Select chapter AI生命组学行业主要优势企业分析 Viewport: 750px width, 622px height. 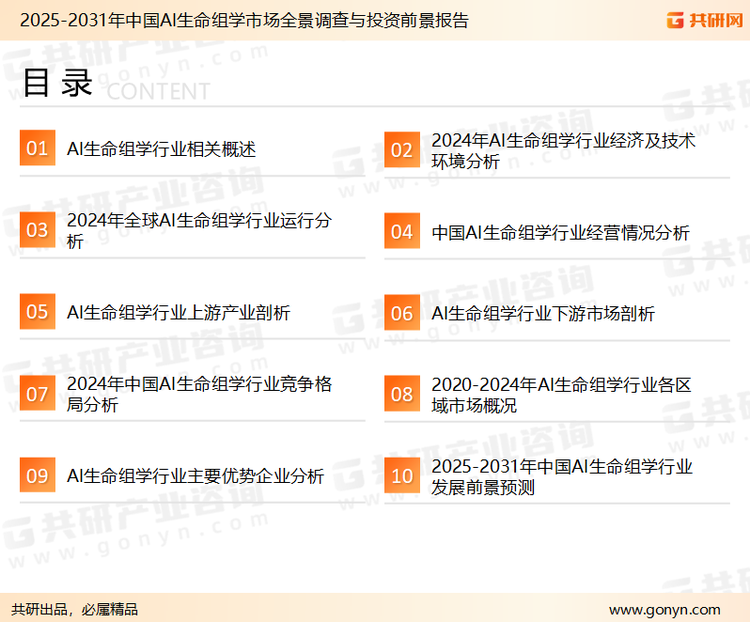195,476
